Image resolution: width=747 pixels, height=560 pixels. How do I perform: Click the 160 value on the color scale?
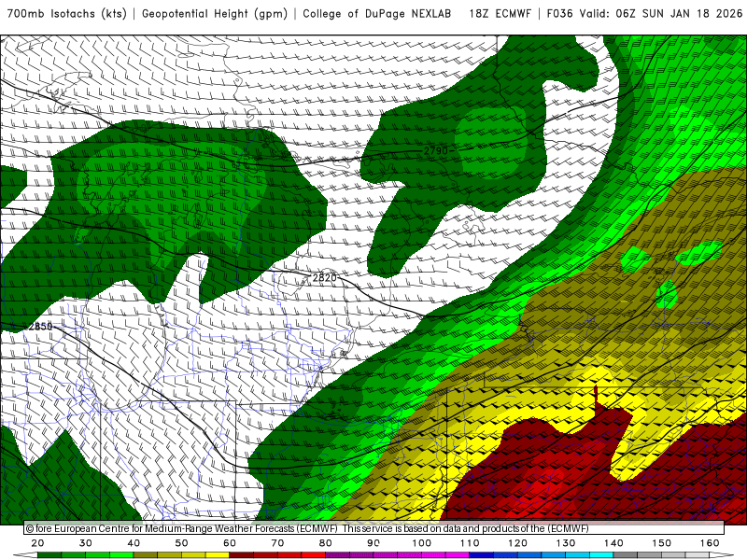pos(710,543)
